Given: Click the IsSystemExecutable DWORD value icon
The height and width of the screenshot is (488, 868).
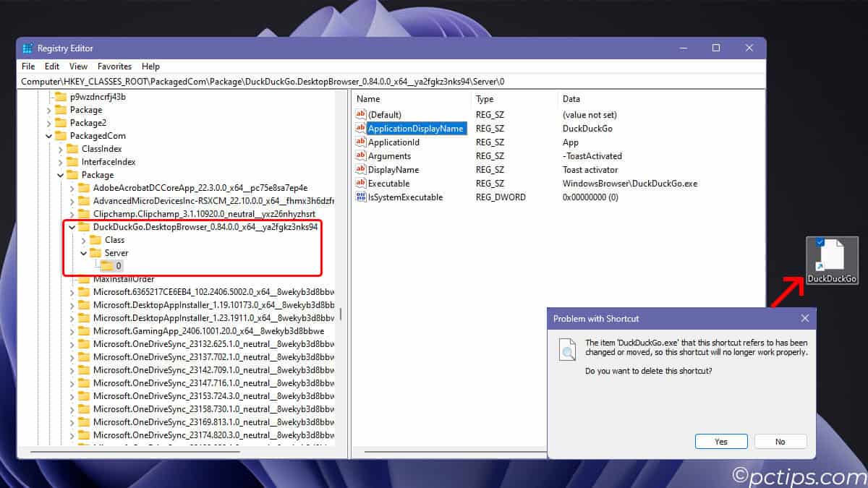Looking at the screenshot, I should (x=359, y=197).
